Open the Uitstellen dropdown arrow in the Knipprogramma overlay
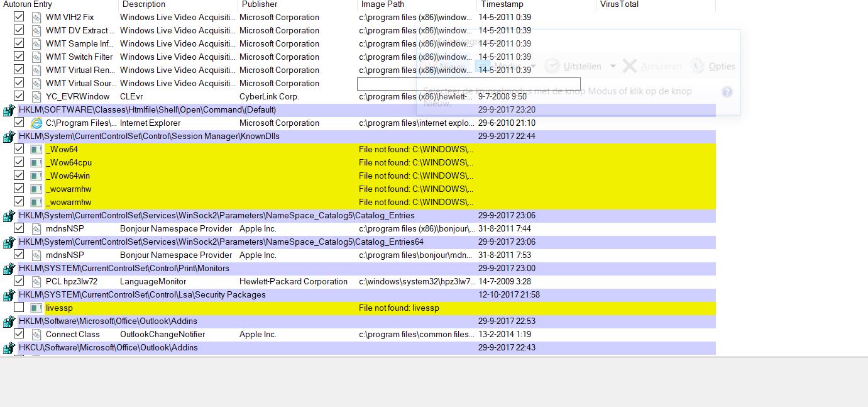Viewport: 868px width, 407px height. (x=613, y=67)
